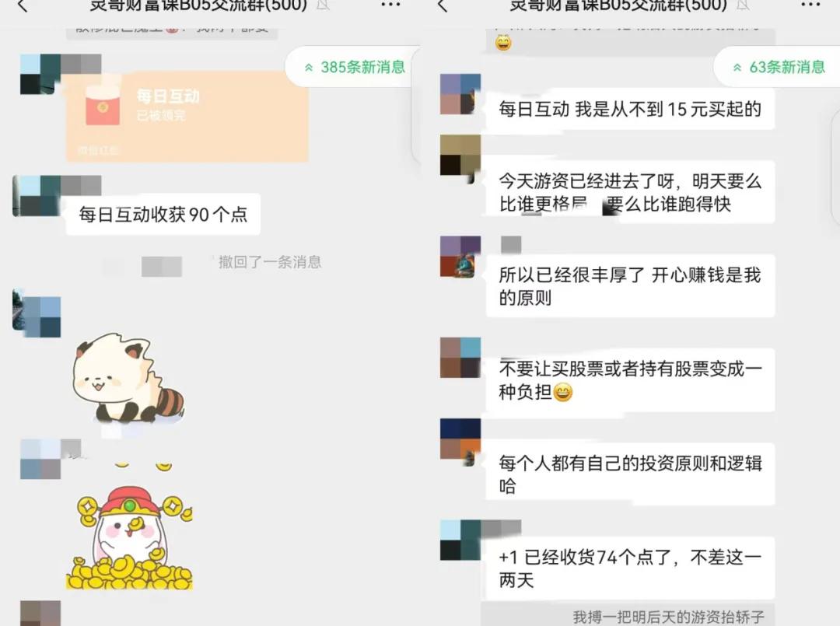
Task: Select message 所以已经很丰厚了 开心赚钱是我的原则
Action: (630, 286)
